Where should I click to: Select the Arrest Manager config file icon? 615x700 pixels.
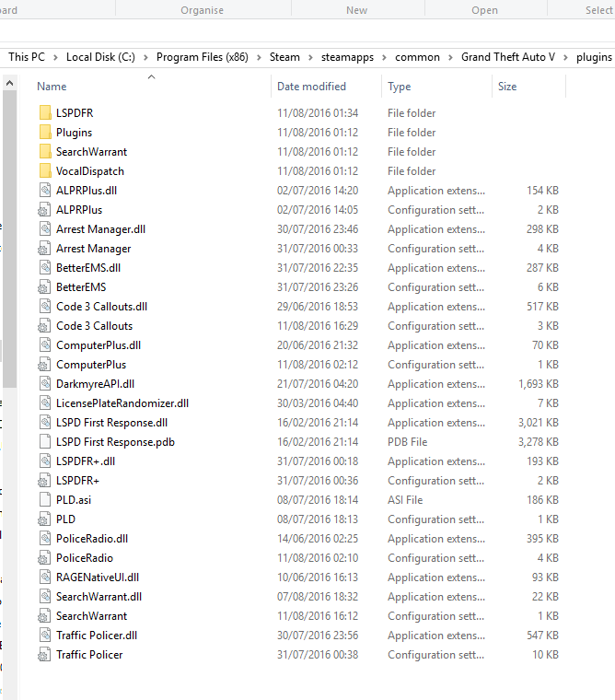44,248
